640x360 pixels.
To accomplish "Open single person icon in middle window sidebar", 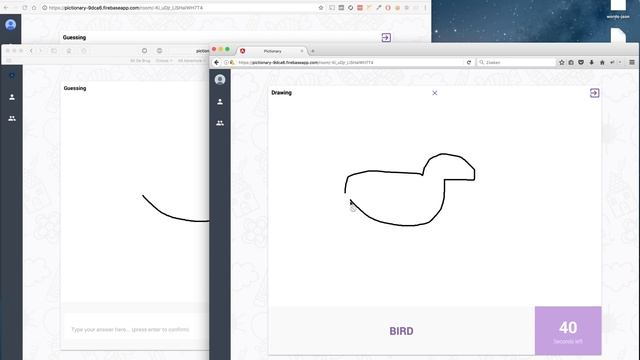I will click(12, 97).
